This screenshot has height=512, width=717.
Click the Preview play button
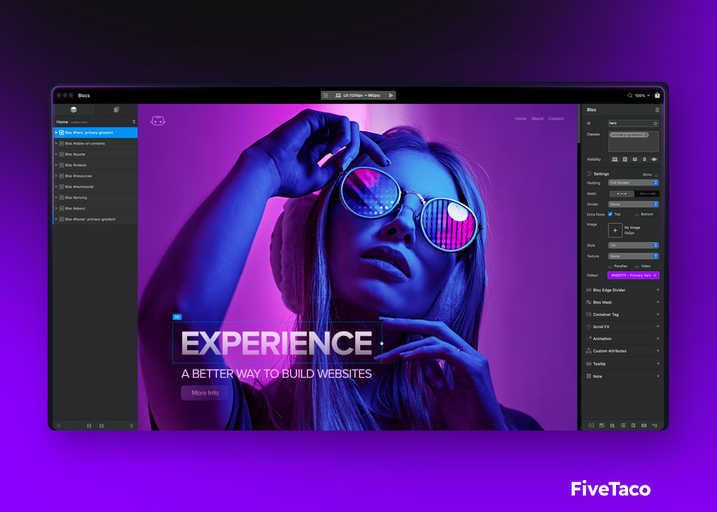point(391,96)
